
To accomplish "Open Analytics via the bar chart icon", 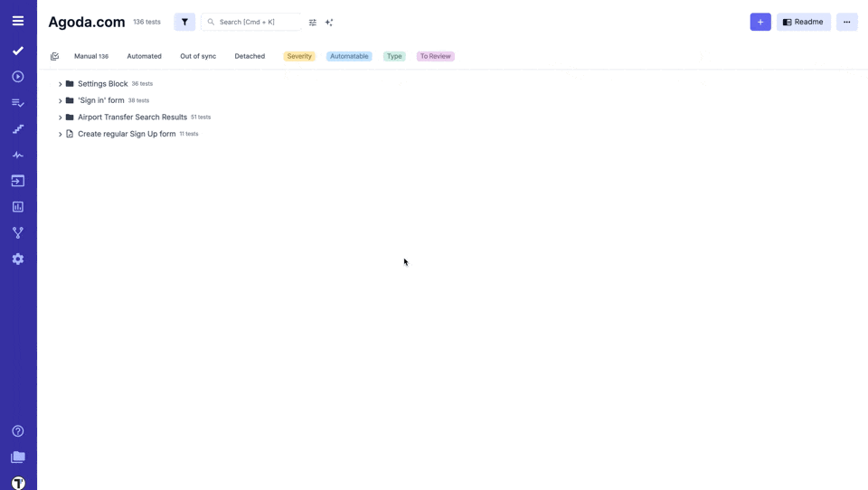I will (18, 207).
